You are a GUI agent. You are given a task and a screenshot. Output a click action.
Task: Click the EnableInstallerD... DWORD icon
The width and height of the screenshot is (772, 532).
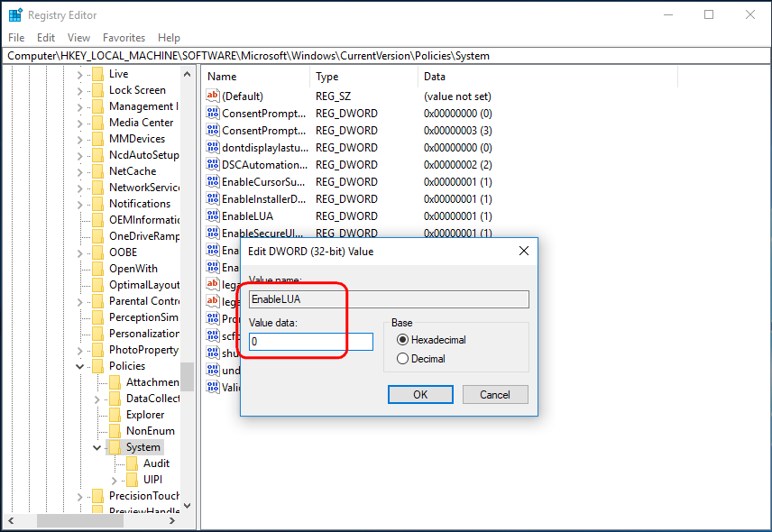tap(213, 198)
